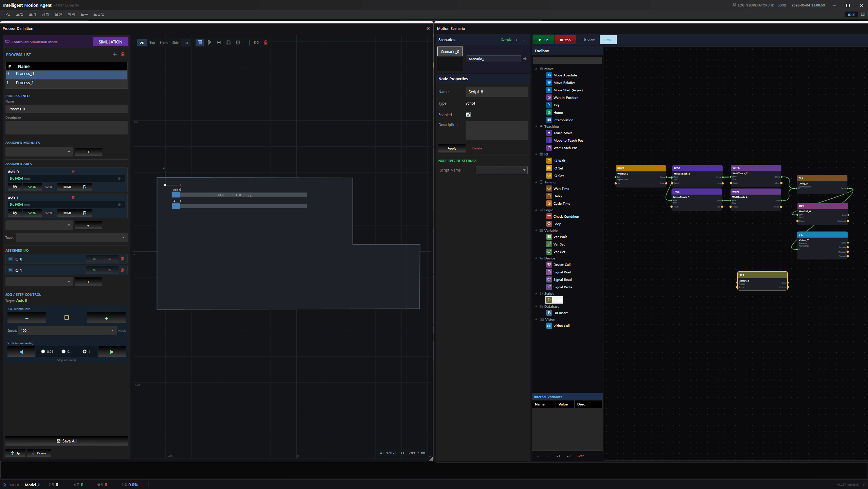Remove Axis 0 using its trash icon
The image size is (868, 489).
[x=73, y=171]
